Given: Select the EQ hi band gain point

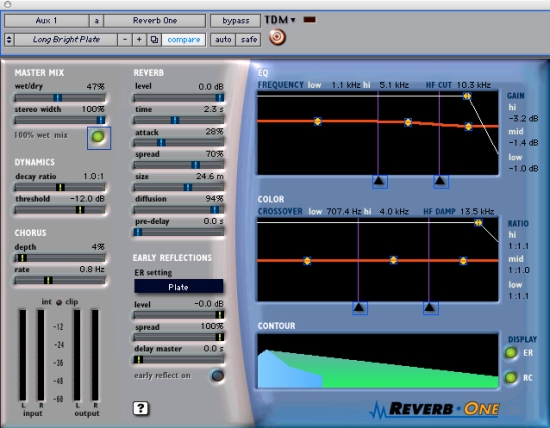Looking at the screenshot, I should tap(468, 126).
